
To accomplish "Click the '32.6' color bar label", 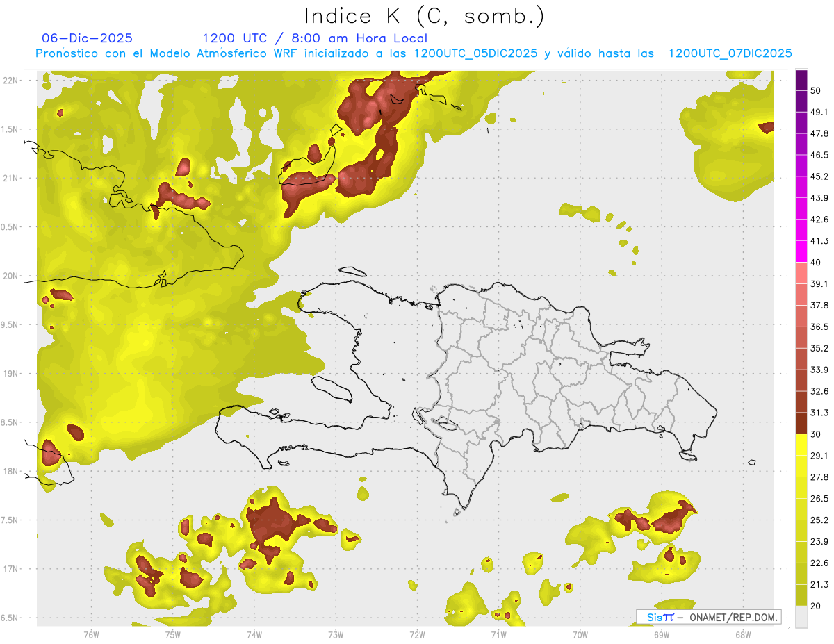I will 819,391.
